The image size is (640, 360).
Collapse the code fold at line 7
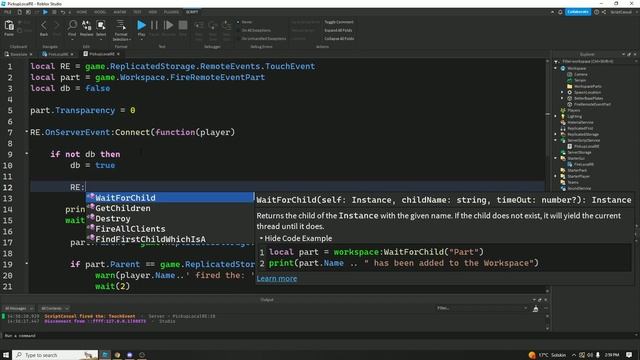click(27, 132)
